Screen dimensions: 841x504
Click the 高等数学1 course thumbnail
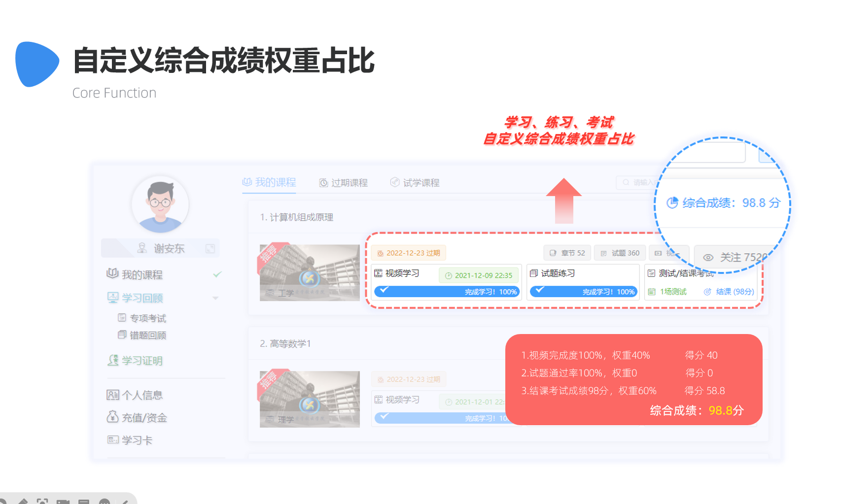pos(310,399)
